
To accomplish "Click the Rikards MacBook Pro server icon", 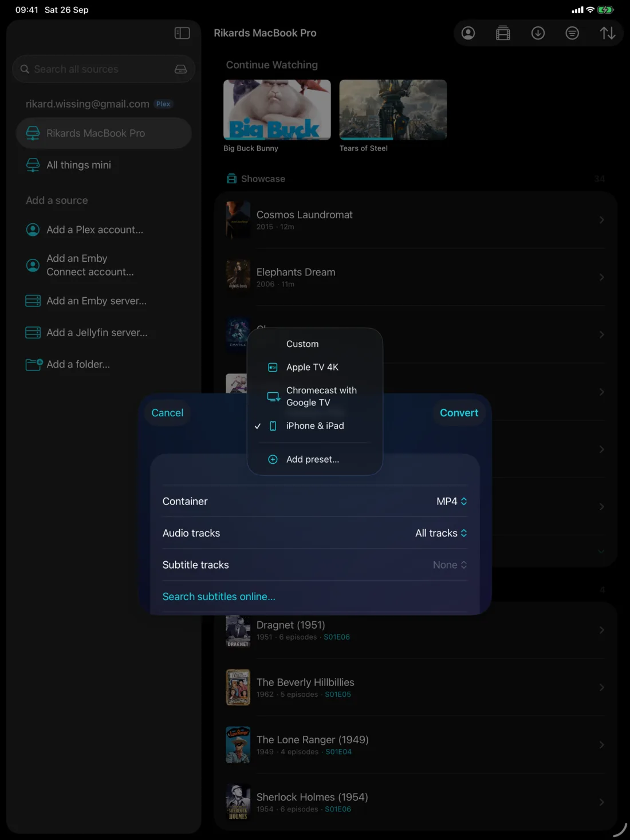I will coord(33,133).
